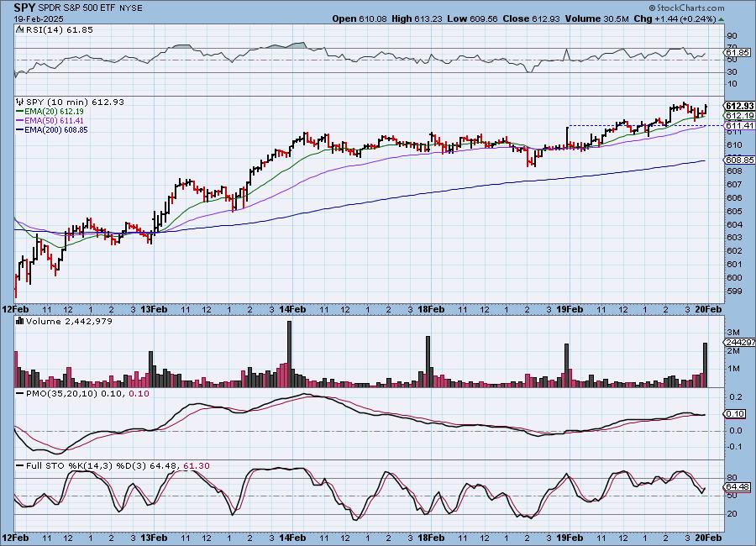Click the 18Feb label under the price chart

click(431, 309)
